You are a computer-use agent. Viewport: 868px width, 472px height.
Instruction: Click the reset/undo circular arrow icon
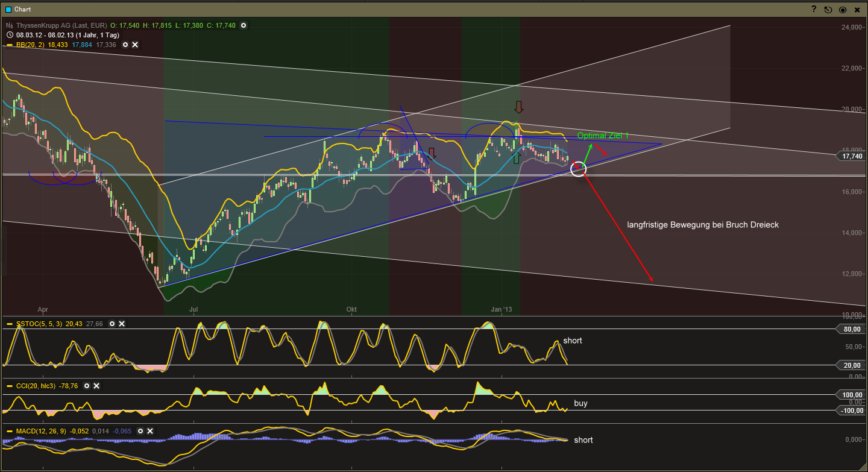pyautogui.click(x=828, y=10)
